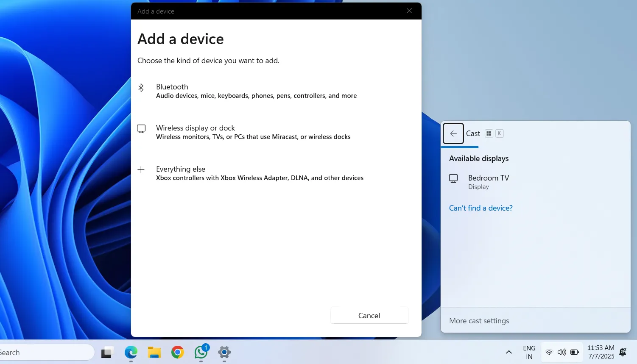Click the battery indicator in system tray

(x=574, y=352)
